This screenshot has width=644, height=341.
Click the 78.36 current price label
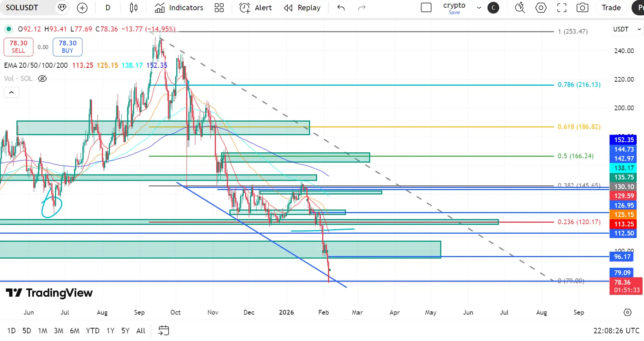pos(626,286)
